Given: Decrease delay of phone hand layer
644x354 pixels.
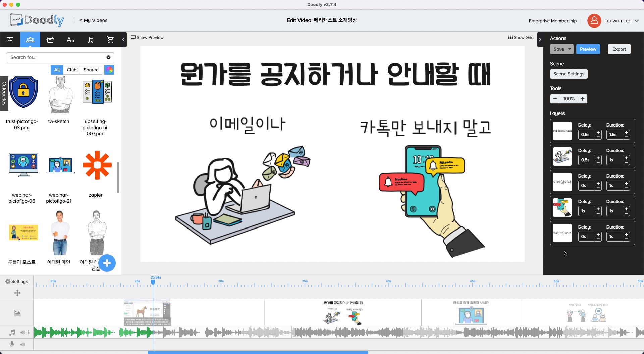Looking at the screenshot, I should [x=598, y=213].
